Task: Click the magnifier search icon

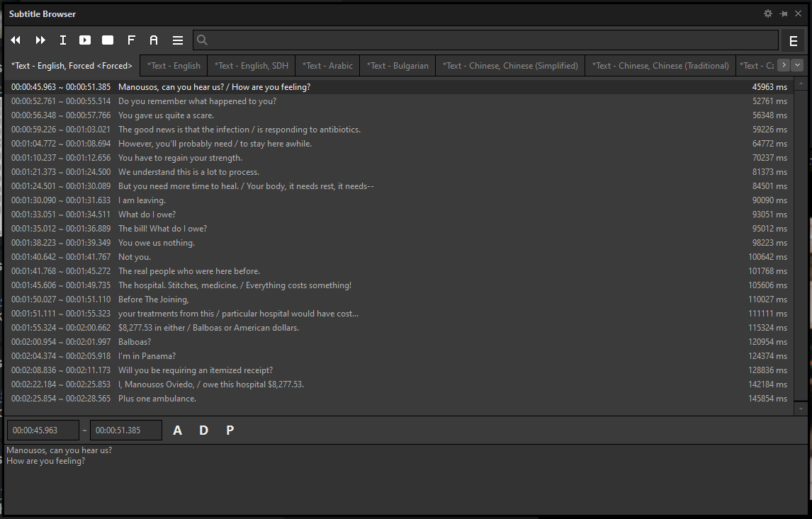Action: point(203,40)
